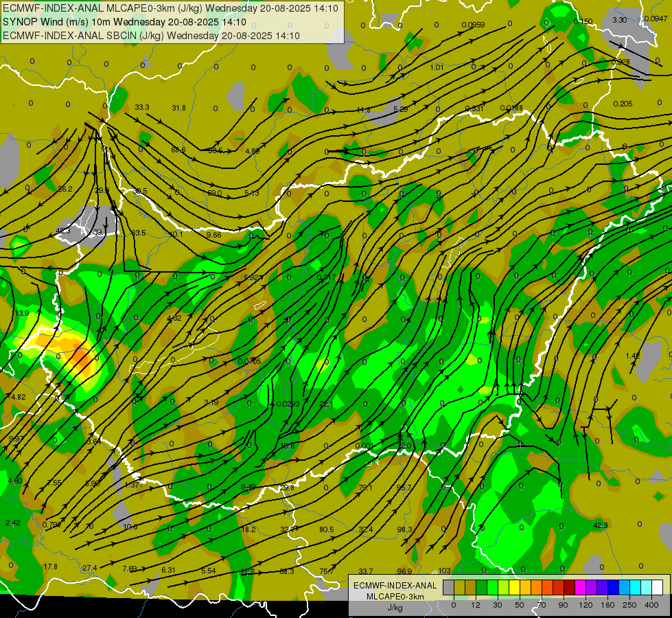This screenshot has height=618, width=672.
Task: Click the map value 7.55
Action: 54,483
